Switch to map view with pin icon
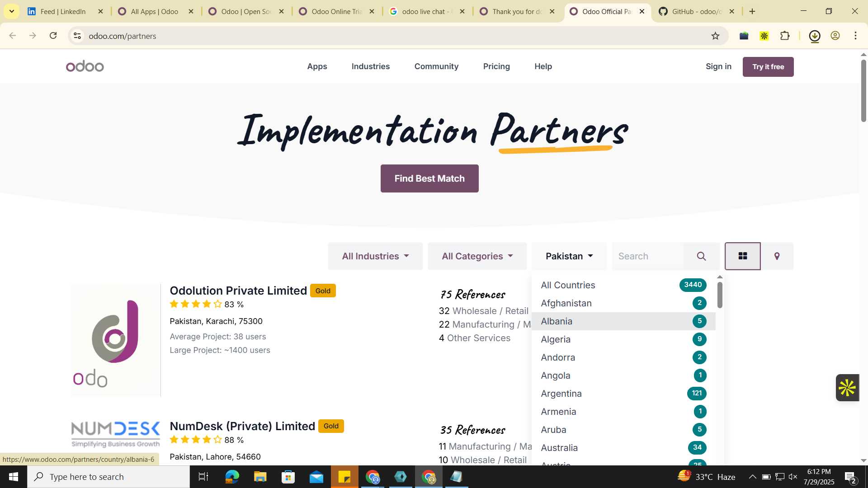This screenshot has width=868, height=488. pyautogui.click(x=777, y=256)
